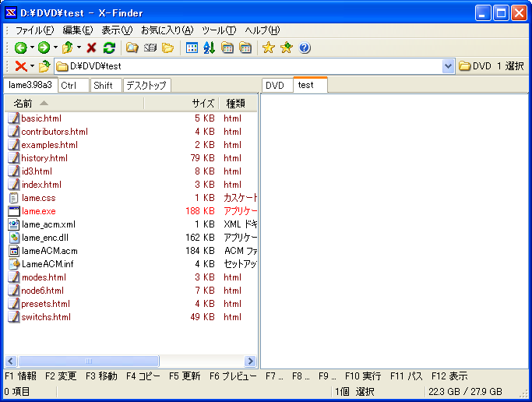
Task: Select the lame.exe file in the list
Action: (x=38, y=211)
